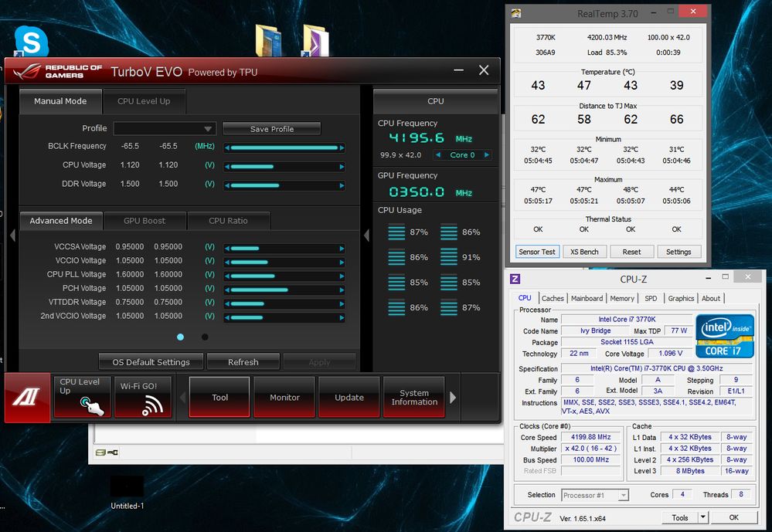Adjust the PCH Voltage slider
This screenshot has width=772, height=532.
284,290
